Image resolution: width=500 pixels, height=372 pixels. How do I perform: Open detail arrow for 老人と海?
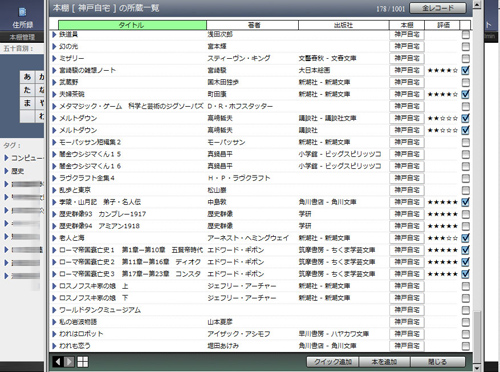[54, 238]
